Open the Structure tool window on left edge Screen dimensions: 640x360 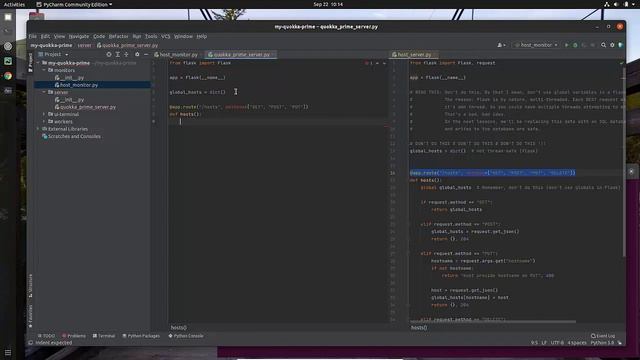tap(30, 285)
